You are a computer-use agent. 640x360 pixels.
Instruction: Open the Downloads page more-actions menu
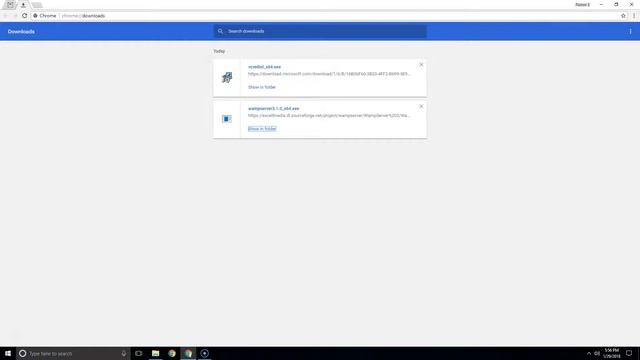pos(630,31)
